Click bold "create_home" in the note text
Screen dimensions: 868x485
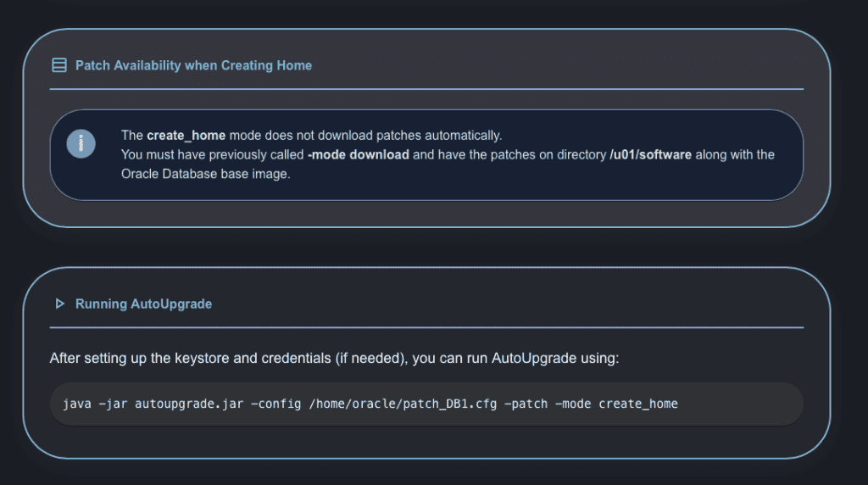coord(186,135)
